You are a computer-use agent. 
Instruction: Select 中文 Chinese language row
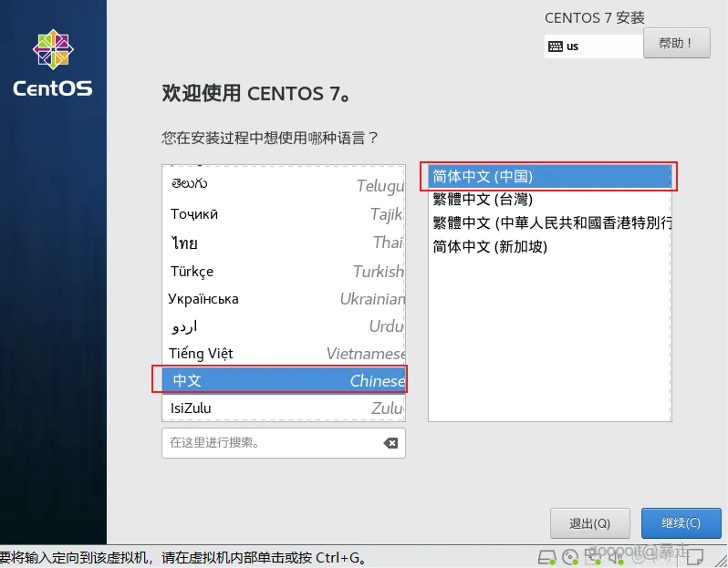point(284,380)
